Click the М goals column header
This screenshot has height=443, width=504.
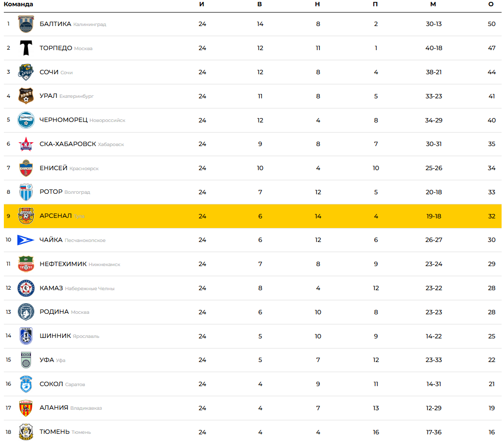coord(433,4)
